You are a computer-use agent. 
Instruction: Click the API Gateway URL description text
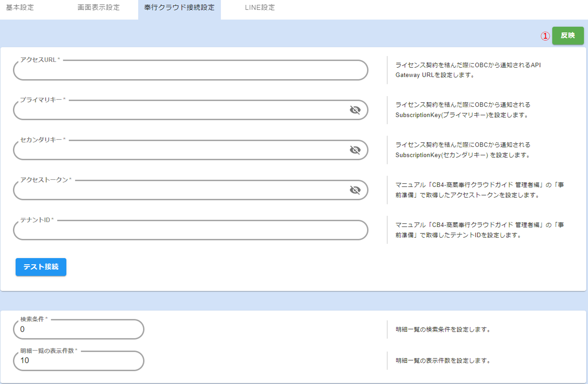(468, 70)
